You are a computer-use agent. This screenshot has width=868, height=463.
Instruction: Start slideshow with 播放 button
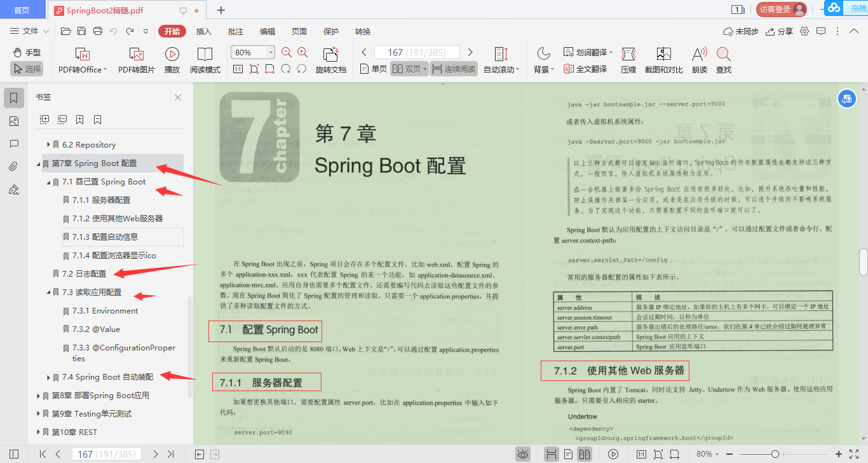[172, 61]
